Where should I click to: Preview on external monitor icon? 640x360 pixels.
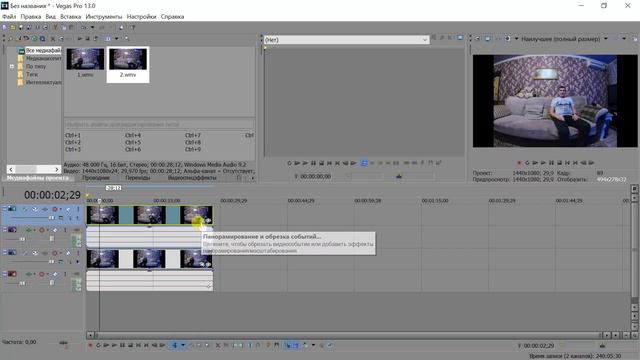[487, 39]
